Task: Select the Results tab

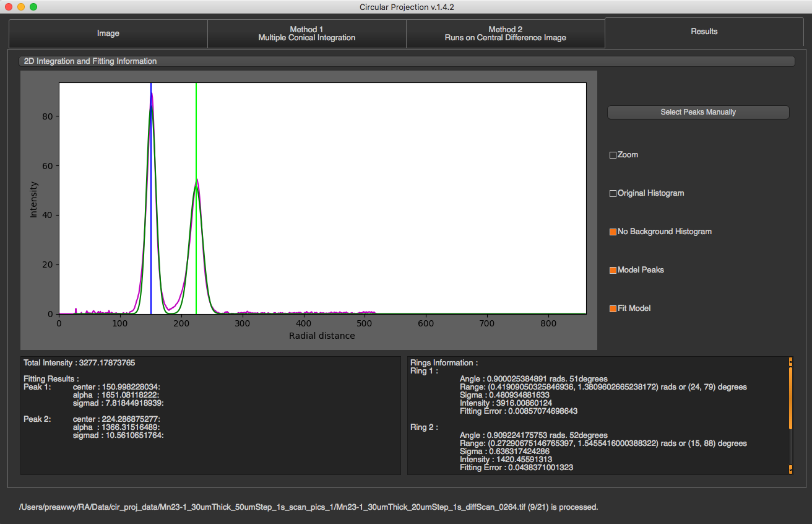Action: pyautogui.click(x=704, y=32)
